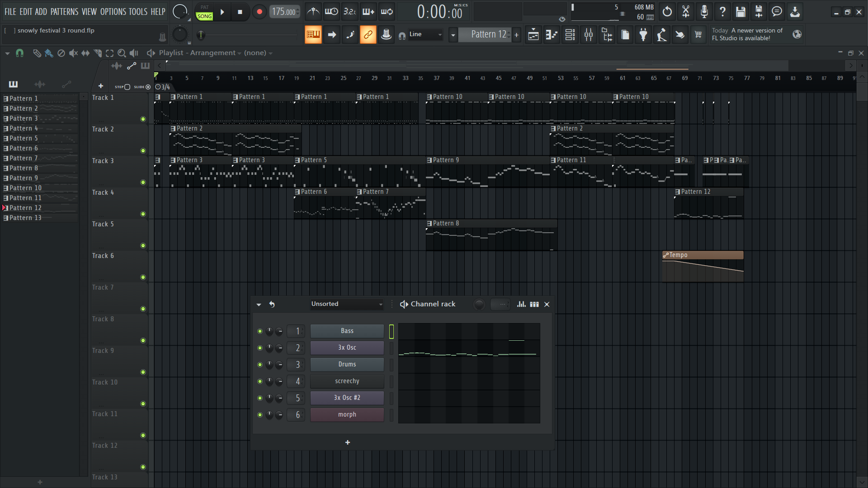The width and height of the screenshot is (868, 488).
Task: Open the Piano roll view
Action: click(552, 35)
